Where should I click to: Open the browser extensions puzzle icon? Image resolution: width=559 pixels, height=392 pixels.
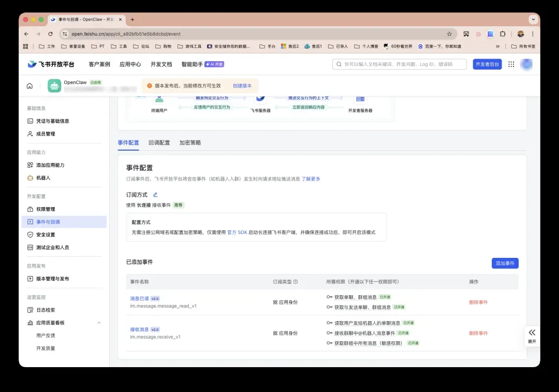coord(502,34)
